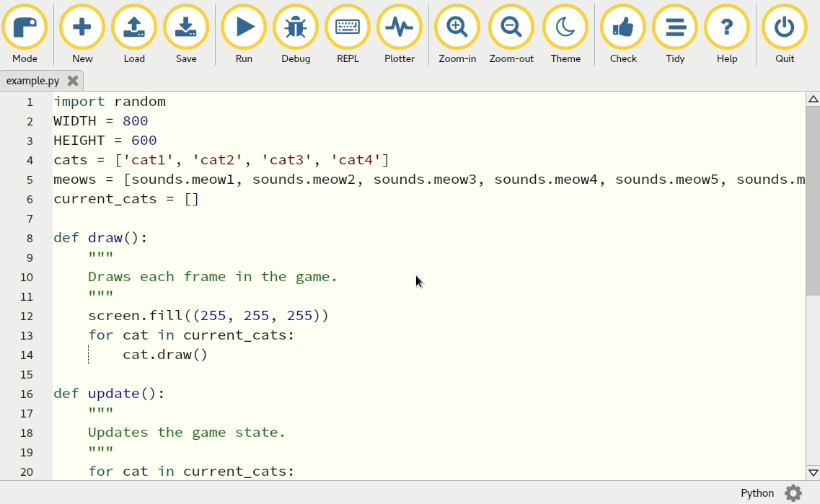The image size is (820, 504).
Task: Open settings gear in status bar
Action: tap(793, 493)
